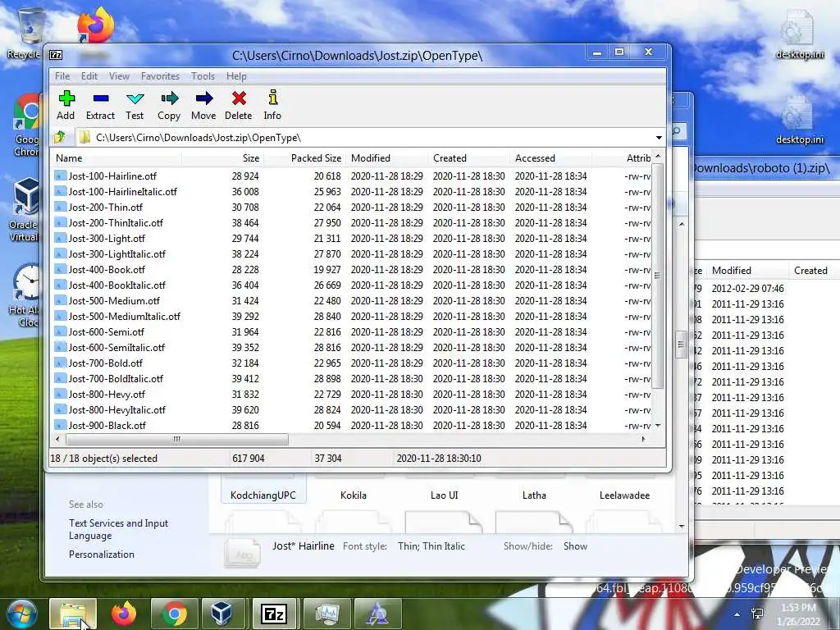Open the Help menu
Screen dimensions: 840x630
tap(236, 76)
